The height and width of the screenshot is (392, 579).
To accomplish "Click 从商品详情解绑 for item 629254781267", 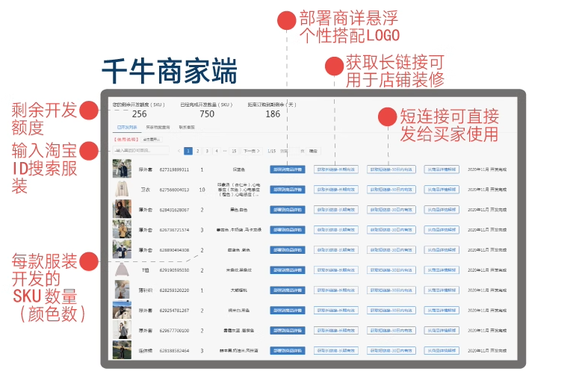I will (x=442, y=311).
